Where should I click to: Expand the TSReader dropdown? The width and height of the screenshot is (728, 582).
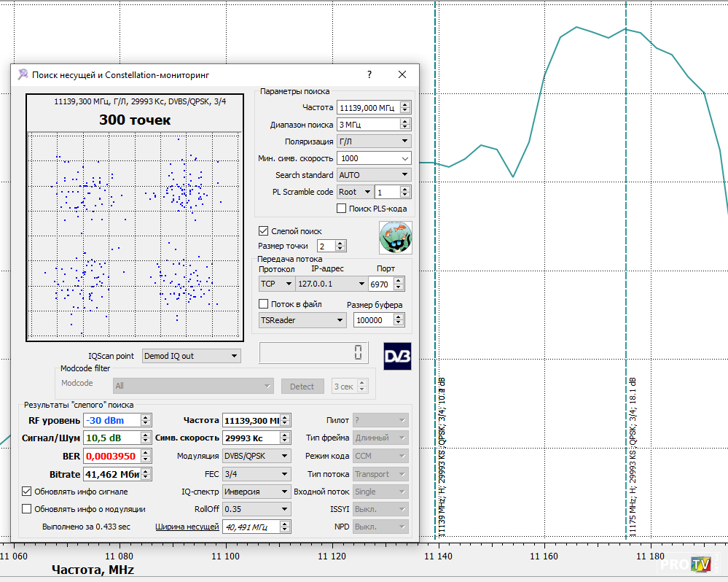[x=302, y=320]
